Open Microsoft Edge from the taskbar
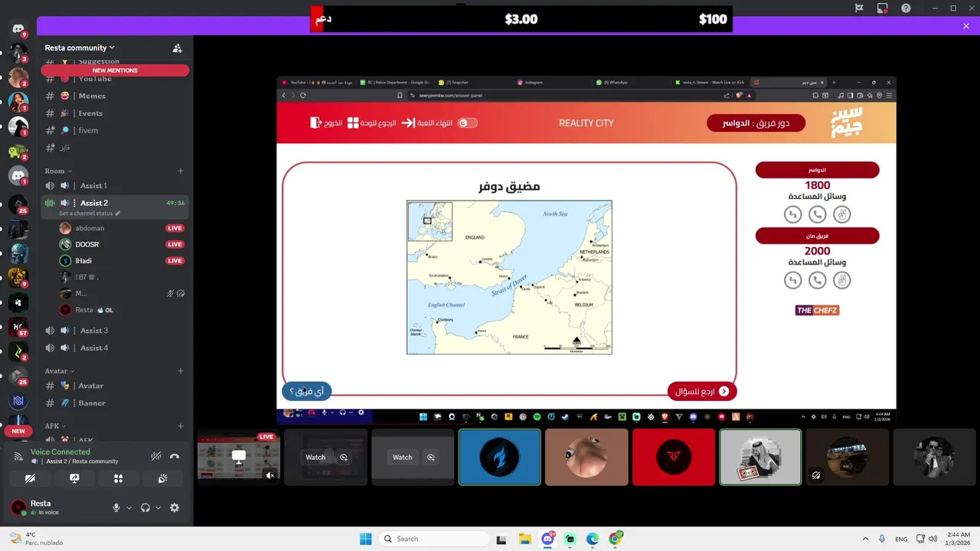Image resolution: width=980 pixels, height=551 pixels. (593, 539)
